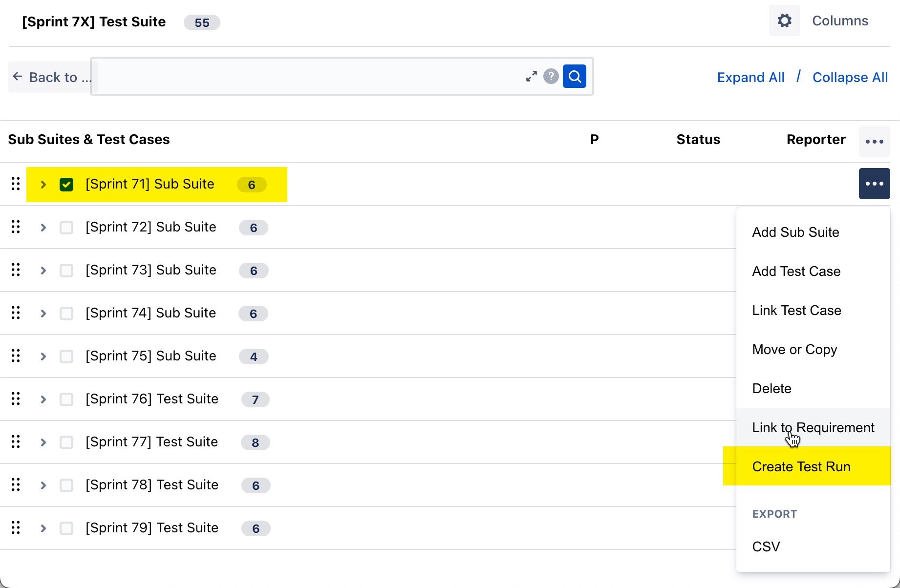Select Link to Requirement menu entry
This screenshot has width=900, height=588.
point(813,428)
